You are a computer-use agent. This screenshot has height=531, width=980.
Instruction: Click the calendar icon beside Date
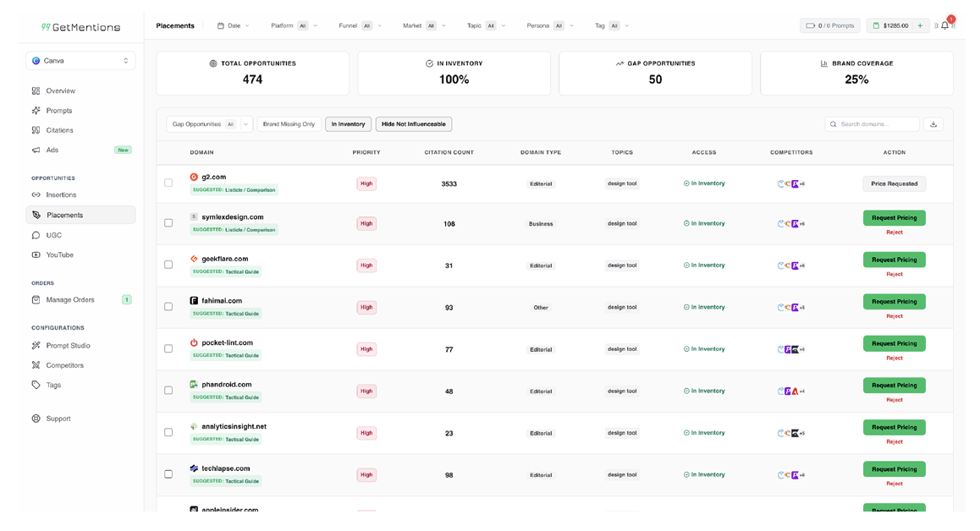(221, 25)
